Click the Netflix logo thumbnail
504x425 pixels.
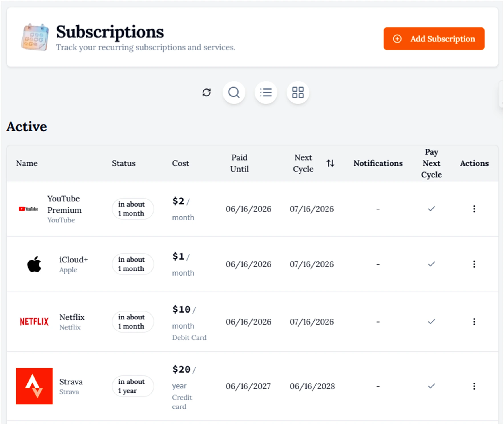click(34, 322)
